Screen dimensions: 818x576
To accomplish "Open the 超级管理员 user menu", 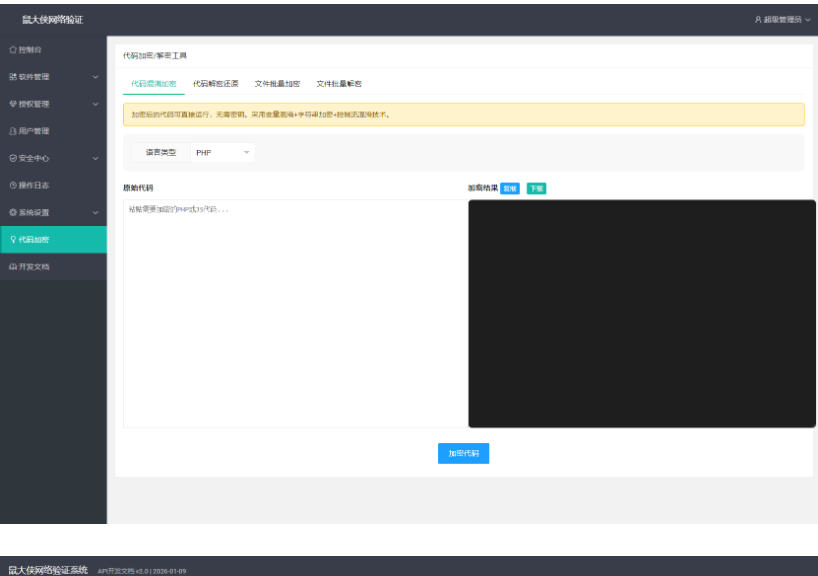I will point(783,19).
